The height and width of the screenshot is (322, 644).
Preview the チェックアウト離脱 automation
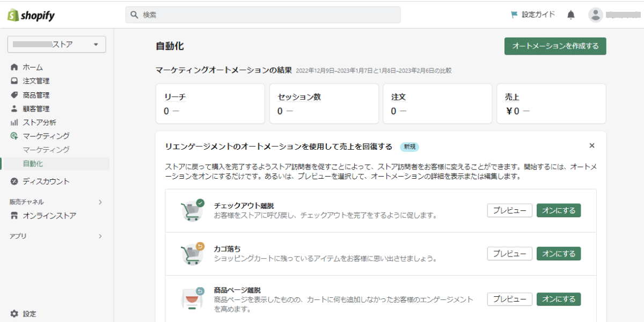click(x=510, y=210)
